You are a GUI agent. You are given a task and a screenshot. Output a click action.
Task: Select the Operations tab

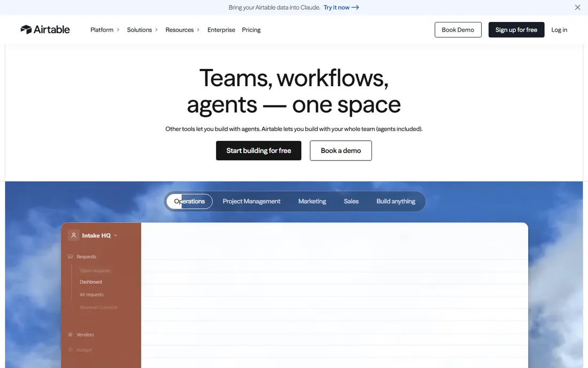pyautogui.click(x=189, y=202)
